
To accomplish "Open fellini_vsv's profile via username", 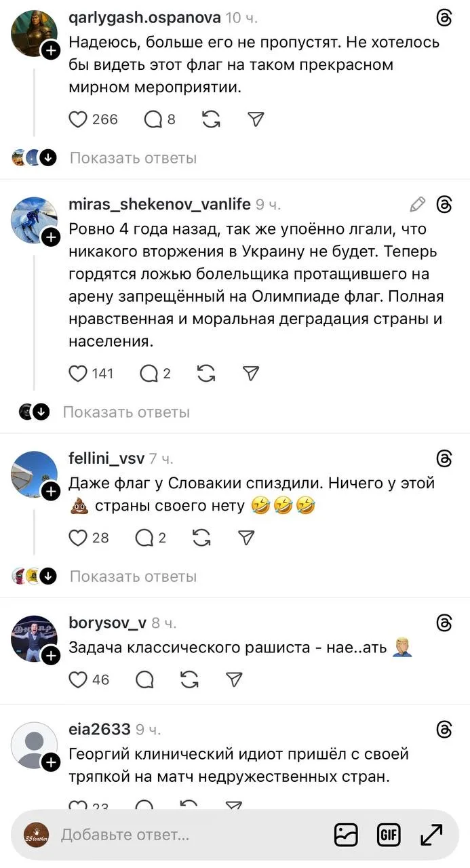I will (x=106, y=458).
